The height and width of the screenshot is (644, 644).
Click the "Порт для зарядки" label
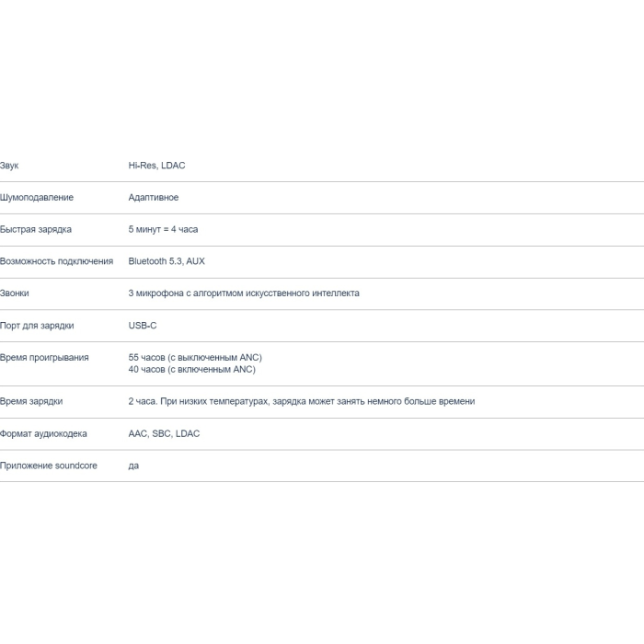(x=37, y=326)
